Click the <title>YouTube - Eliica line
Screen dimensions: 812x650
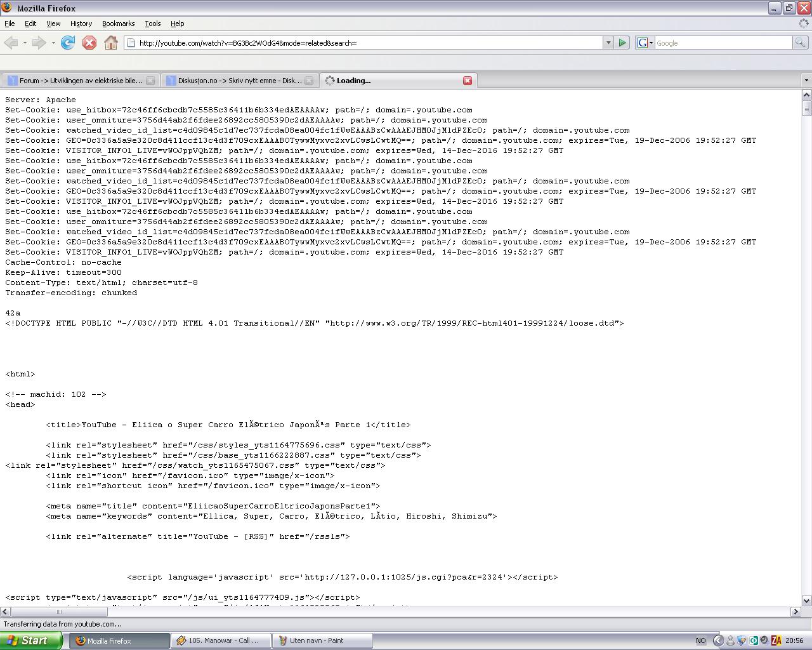coord(228,425)
